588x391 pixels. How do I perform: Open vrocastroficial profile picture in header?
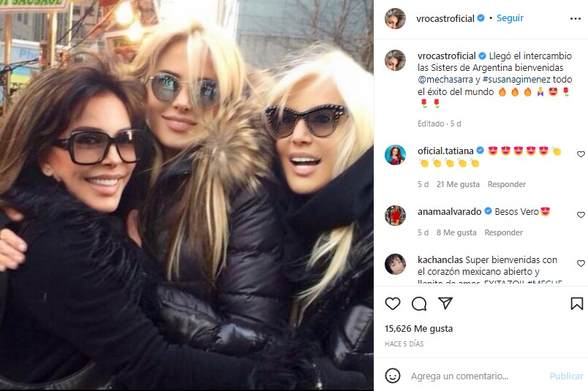395,18
